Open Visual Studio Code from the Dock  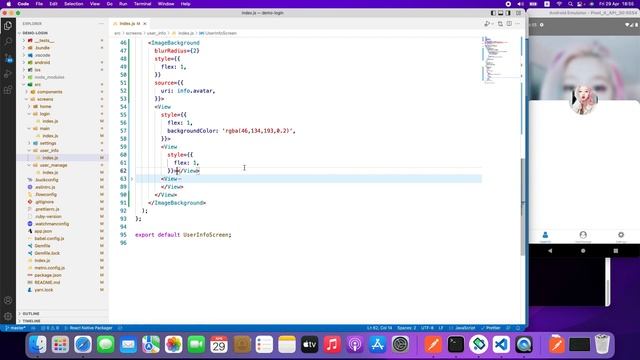(x=501, y=345)
